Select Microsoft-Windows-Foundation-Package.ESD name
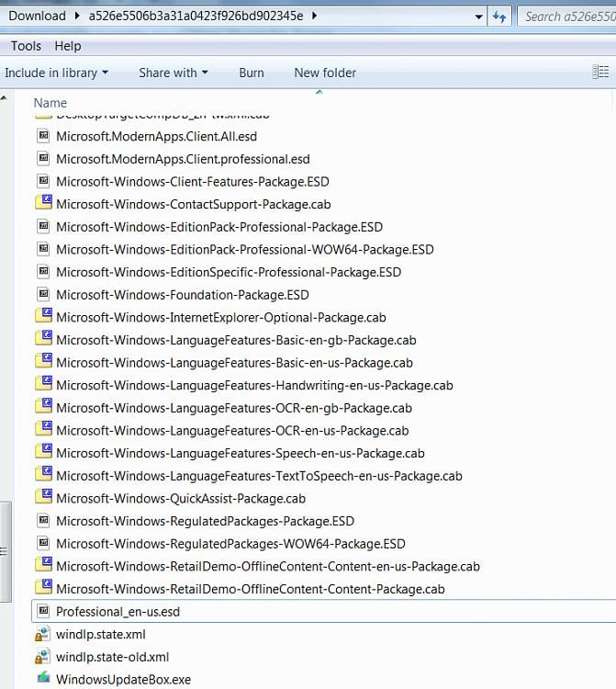Image resolution: width=616 pixels, height=689 pixels. [183, 295]
